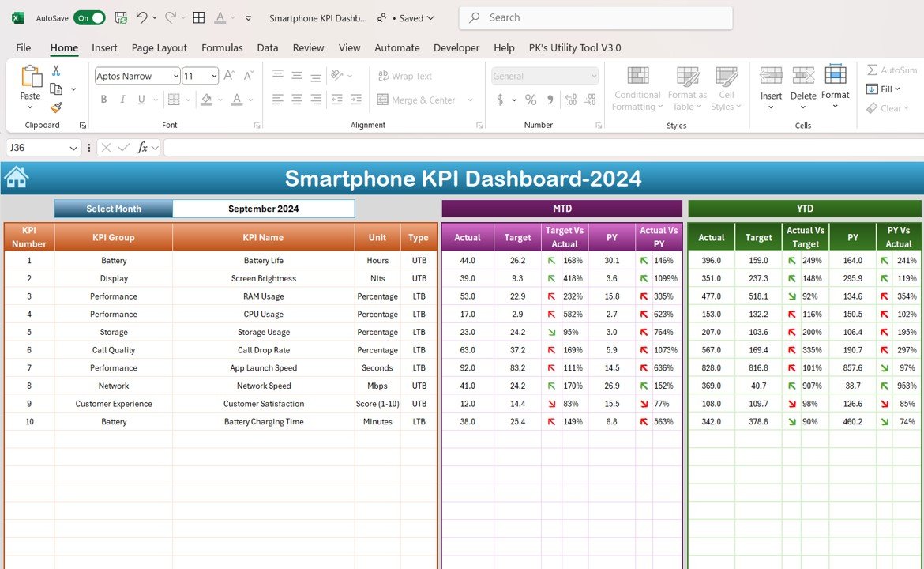
Task: Apply borders using the Borders icon
Action: tap(174, 100)
